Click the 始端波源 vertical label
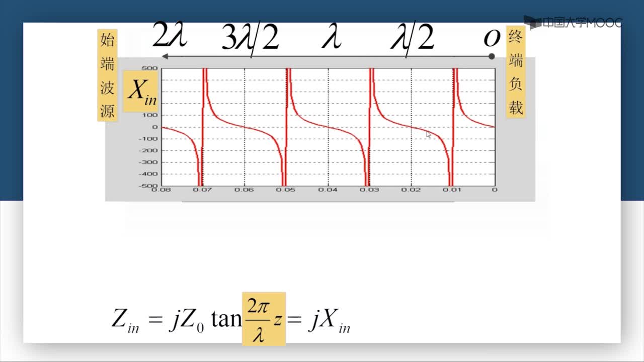The height and width of the screenshot is (362, 644). click(x=107, y=75)
